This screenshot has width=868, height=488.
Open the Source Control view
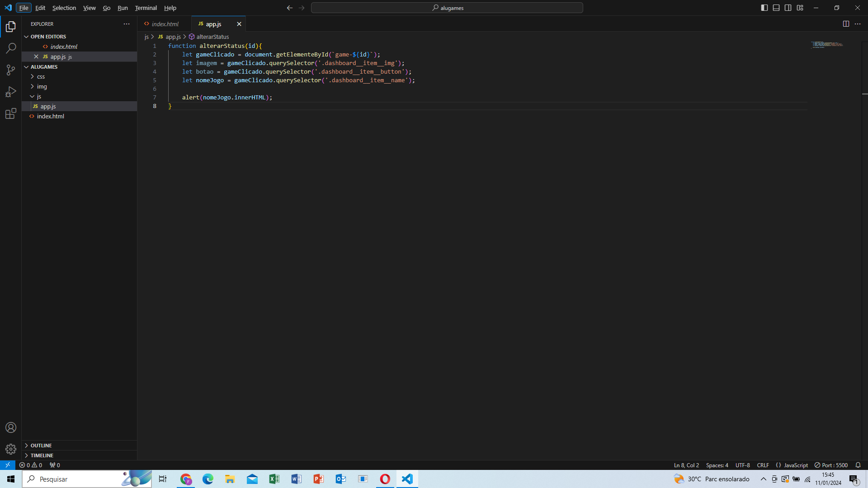click(11, 70)
